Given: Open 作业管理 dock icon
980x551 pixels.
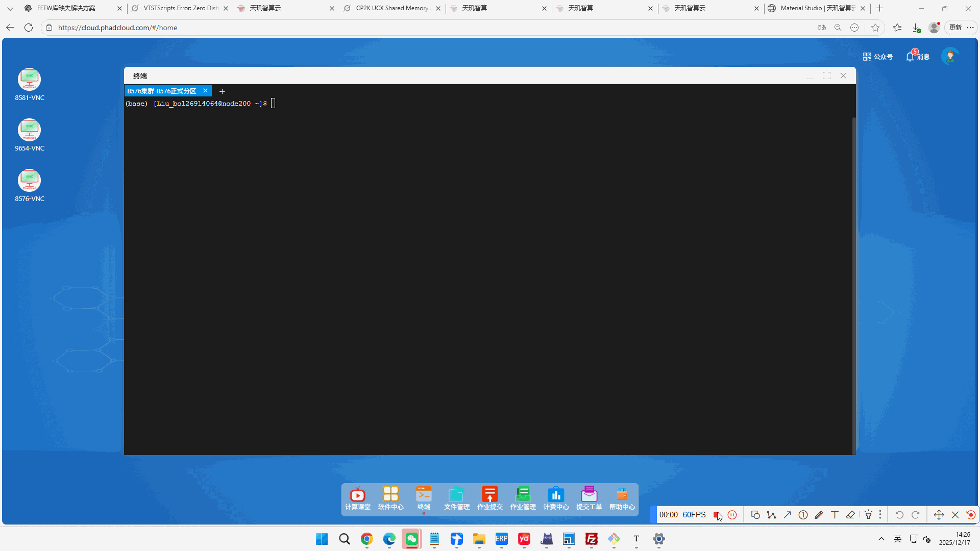Looking at the screenshot, I should click(x=523, y=497).
